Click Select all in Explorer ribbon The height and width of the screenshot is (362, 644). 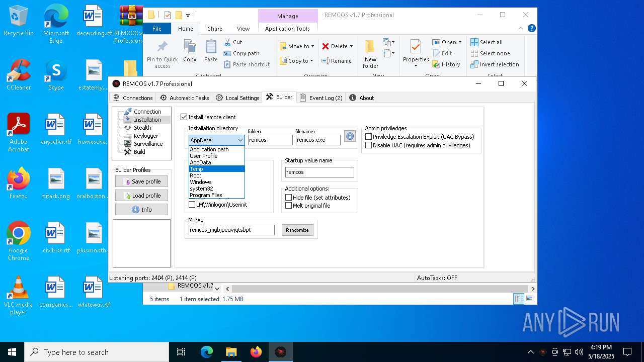click(x=486, y=42)
